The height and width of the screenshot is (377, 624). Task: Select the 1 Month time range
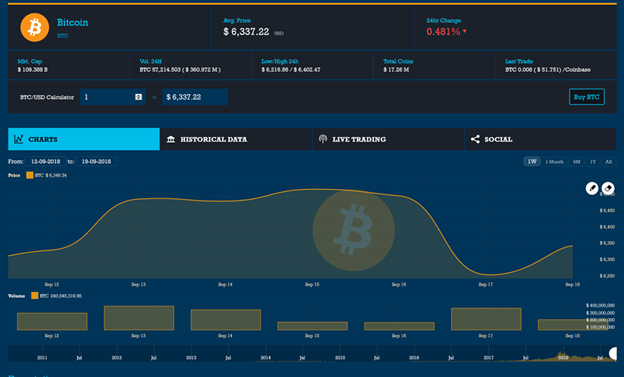coord(554,162)
